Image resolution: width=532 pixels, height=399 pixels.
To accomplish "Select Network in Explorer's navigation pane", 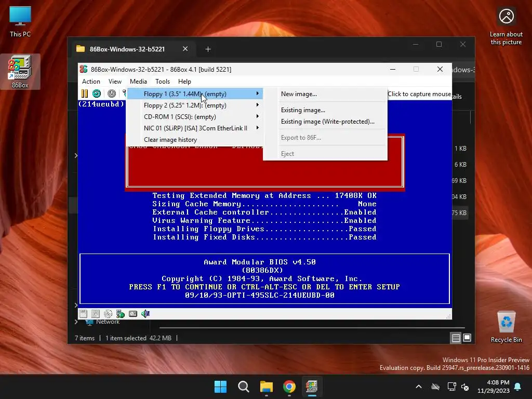I will pyautogui.click(x=108, y=322).
